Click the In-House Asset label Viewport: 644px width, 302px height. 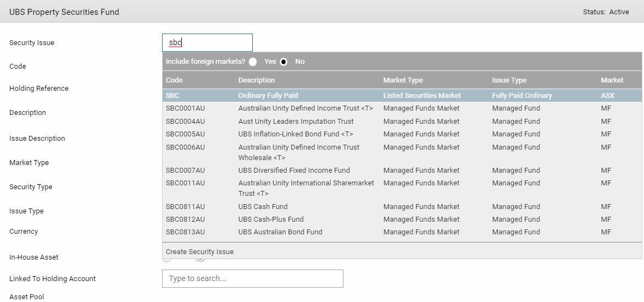(34, 257)
